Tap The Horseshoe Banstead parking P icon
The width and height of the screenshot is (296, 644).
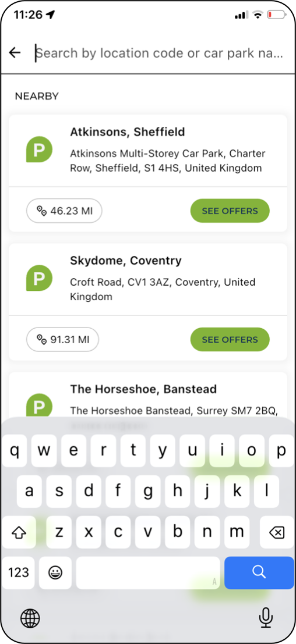pyautogui.click(x=39, y=405)
